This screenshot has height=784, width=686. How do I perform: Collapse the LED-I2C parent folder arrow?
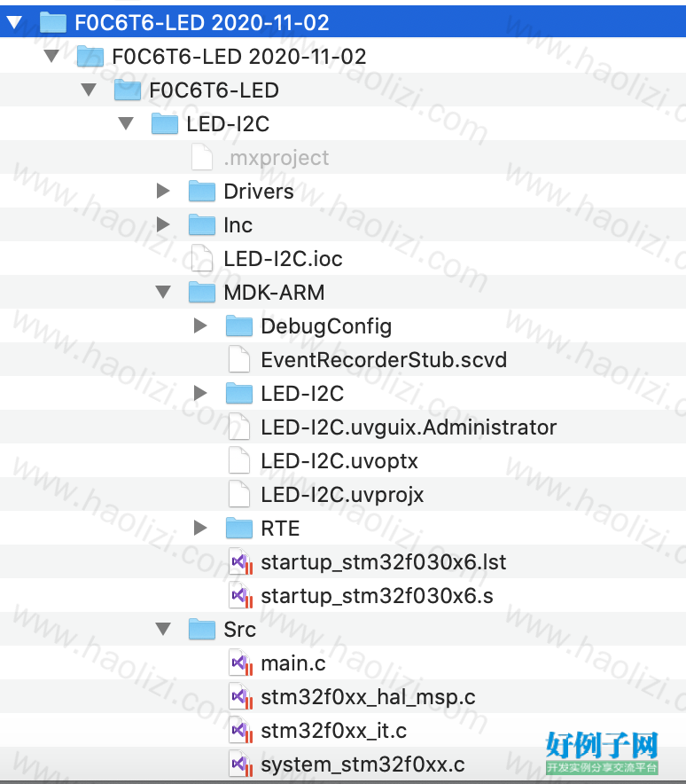pos(126,123)
